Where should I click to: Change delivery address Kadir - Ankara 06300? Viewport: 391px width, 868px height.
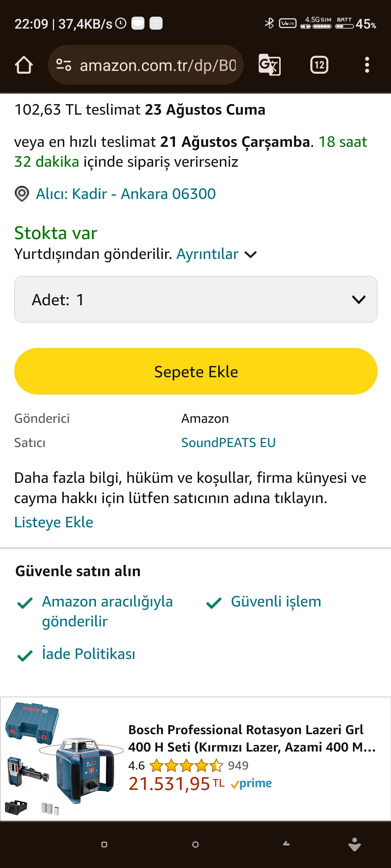tap(126, 194)
